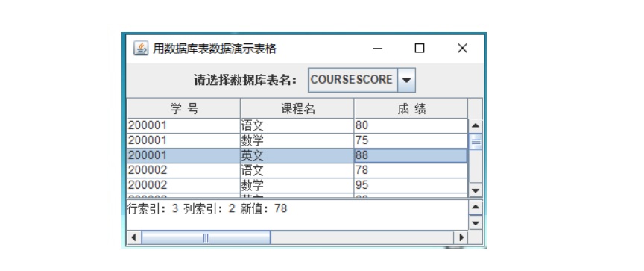Click horizontal scrollbar left arrow
644x271 pixels.
(x=133, y=237)
